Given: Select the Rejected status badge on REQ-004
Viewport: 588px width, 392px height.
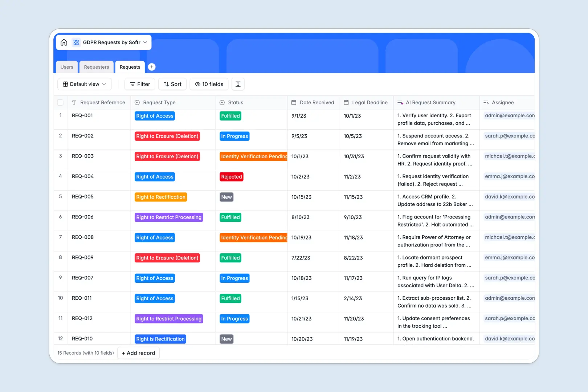Looking at the screenshot, I should point(231,177).
